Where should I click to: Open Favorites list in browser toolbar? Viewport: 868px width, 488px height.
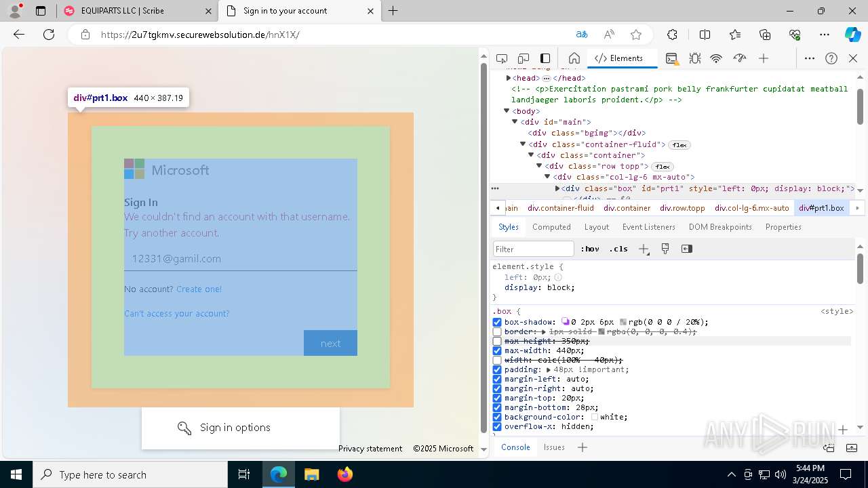(735, 35)
